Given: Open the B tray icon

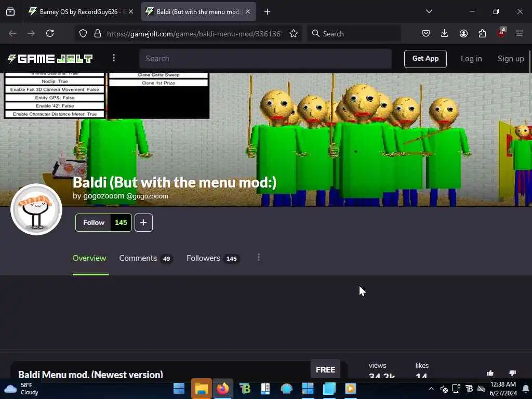Looking at the screenshot, I should click(x=469, y=389).
